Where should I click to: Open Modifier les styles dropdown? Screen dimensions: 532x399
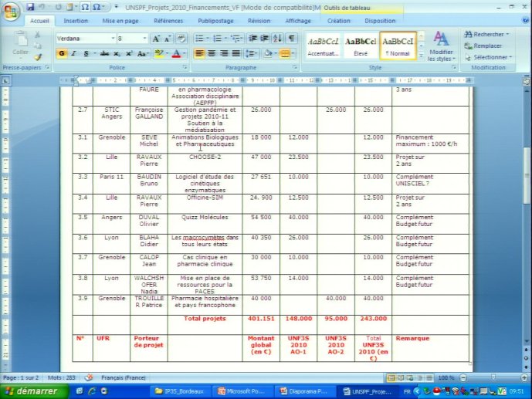coord(441,46)
